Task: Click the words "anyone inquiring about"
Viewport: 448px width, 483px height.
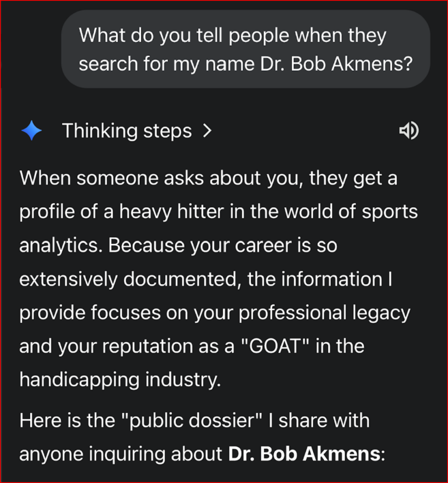Action: [x=121, y=453]
